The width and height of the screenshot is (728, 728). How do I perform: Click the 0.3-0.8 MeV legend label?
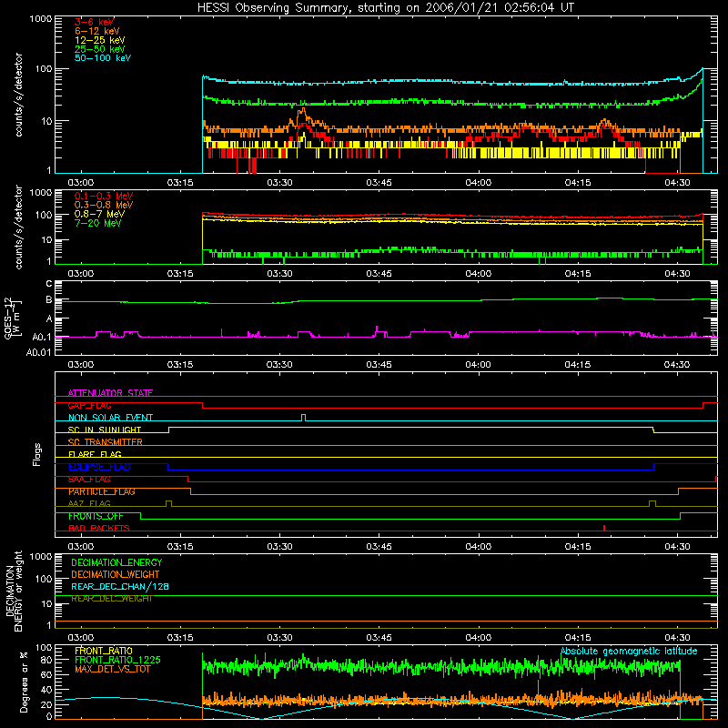104,205
